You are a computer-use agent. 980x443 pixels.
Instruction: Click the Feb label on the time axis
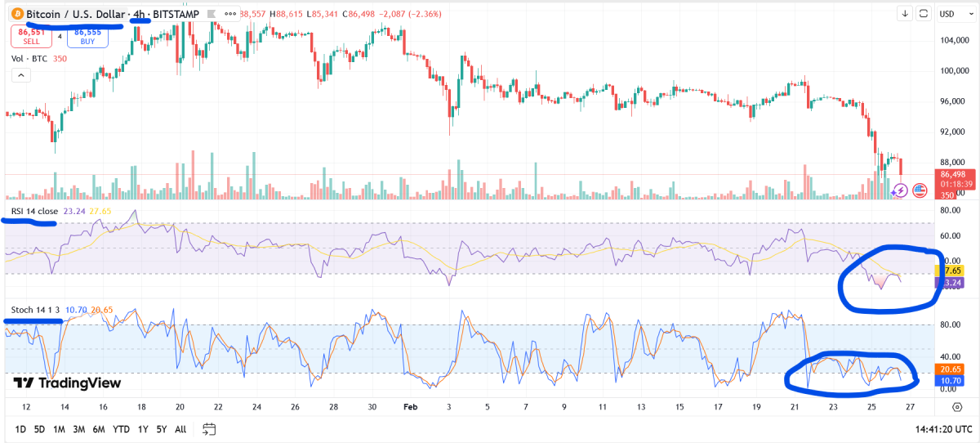pyautogui.click(x=411, y=406)
